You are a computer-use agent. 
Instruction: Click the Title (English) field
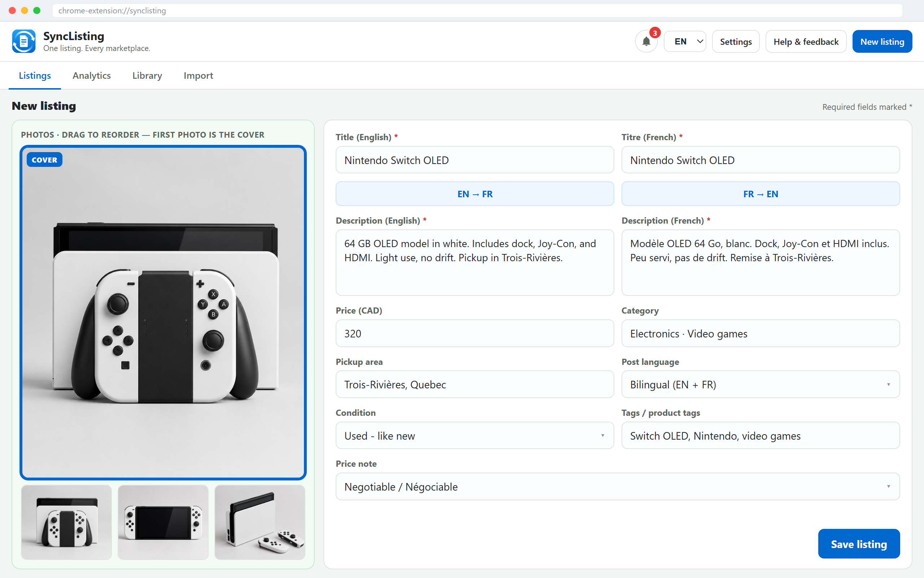point(475,160)
